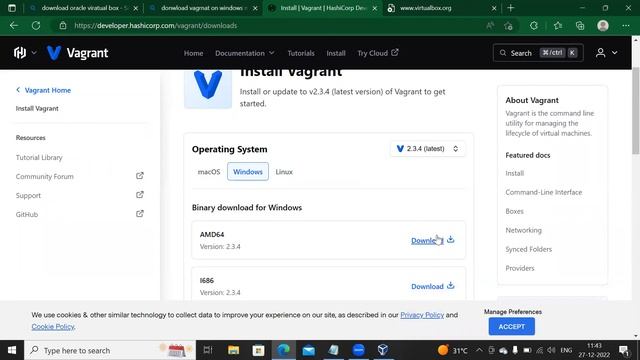Open Networking featured doc
Screen dimensions: 640x360
(x=523, y=230)
